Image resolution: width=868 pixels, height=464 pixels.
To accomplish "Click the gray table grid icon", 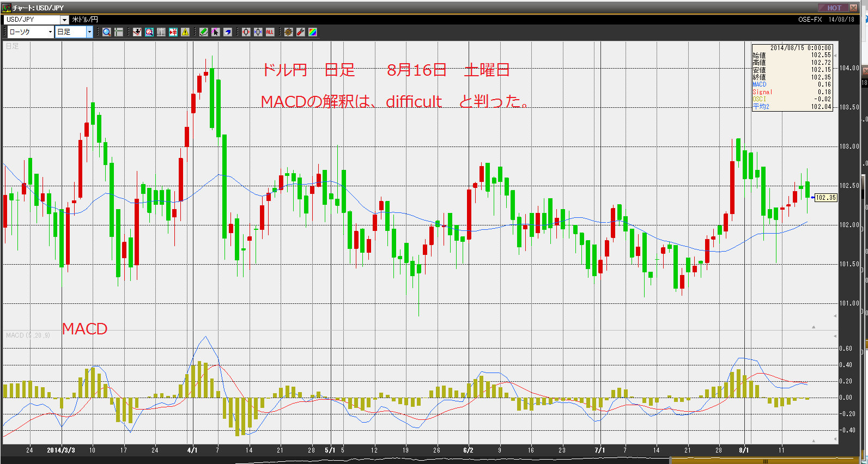I will pyautogui.click(x=161, y=32).
